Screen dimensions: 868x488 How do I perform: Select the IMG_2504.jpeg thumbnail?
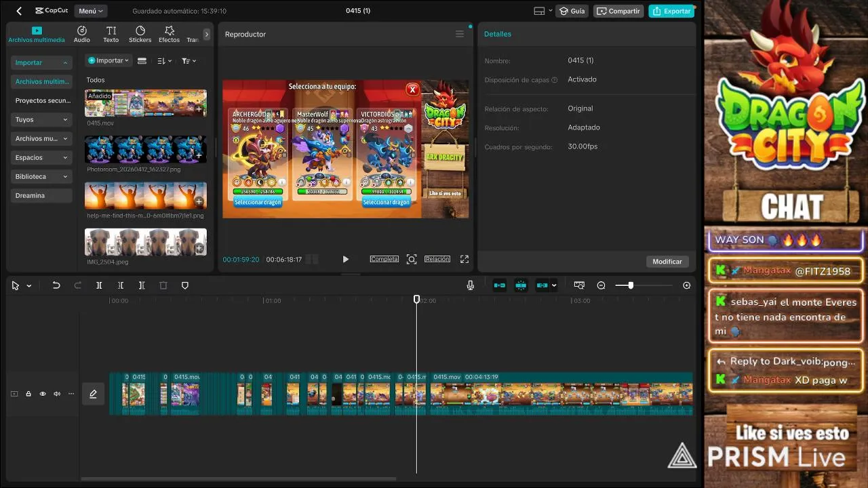[x=146, y=242]
